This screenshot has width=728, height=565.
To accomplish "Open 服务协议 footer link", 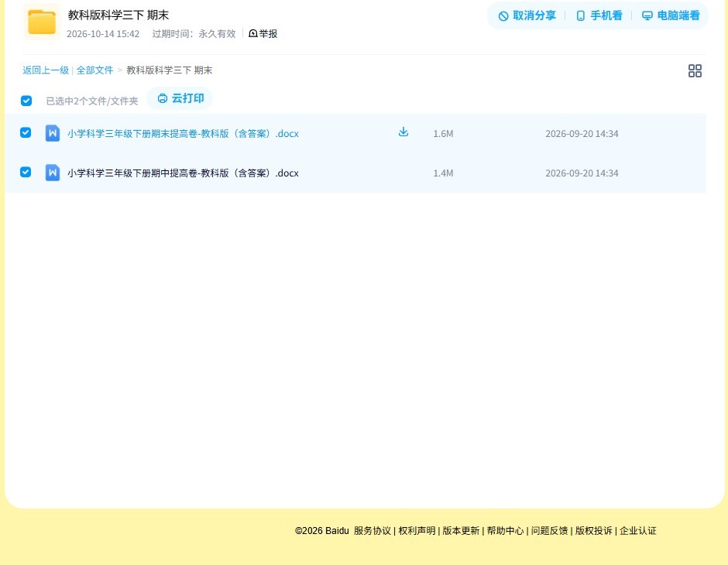I will (x=373, y=531).
